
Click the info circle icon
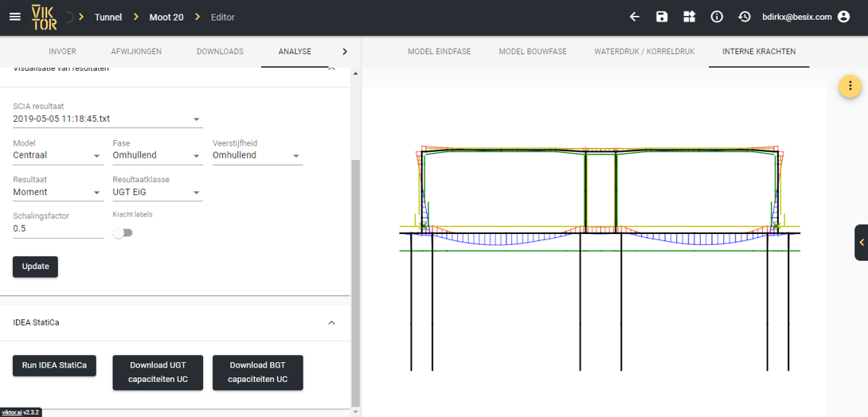[x=717, y=17]
